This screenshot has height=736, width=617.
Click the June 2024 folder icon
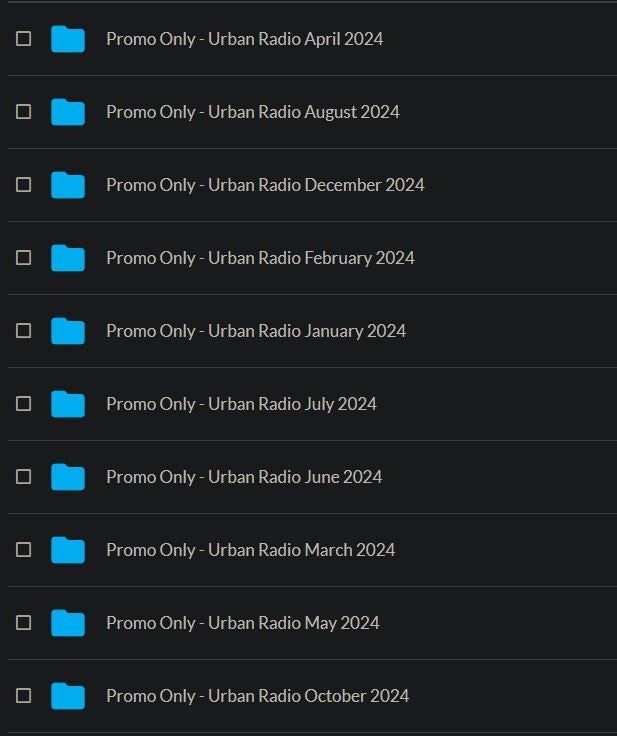click(x=68, y=477)
